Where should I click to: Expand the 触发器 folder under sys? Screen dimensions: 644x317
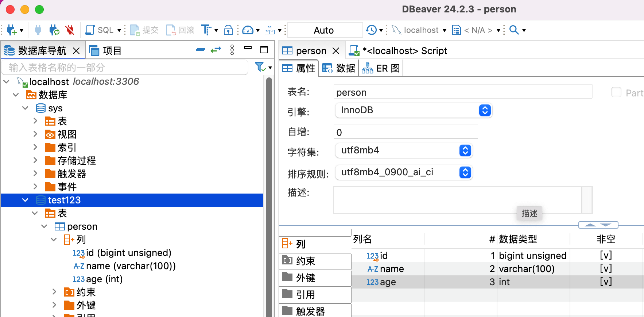pyautogui.click(x=35, y=173)
